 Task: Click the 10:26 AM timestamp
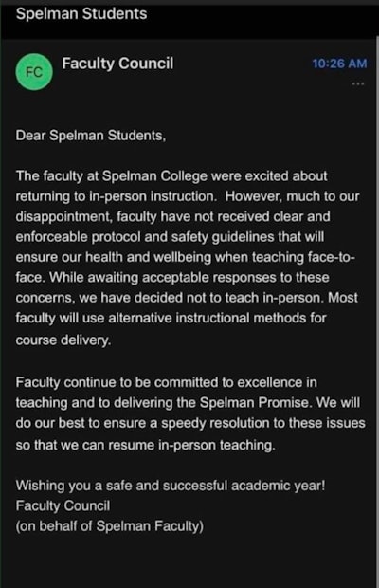coord(339,64)
